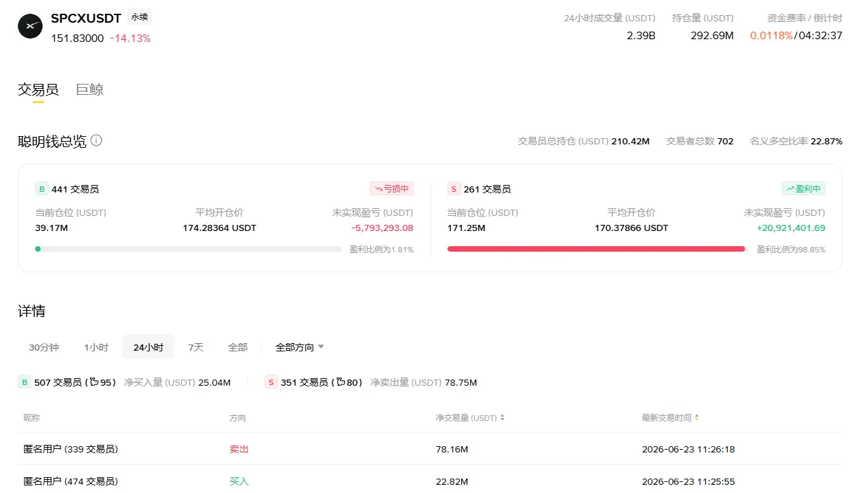Image resolution: width=868 pixels, height=493 pixels.
Task: Click the long current position 39.17M
Action: [51, 228]
